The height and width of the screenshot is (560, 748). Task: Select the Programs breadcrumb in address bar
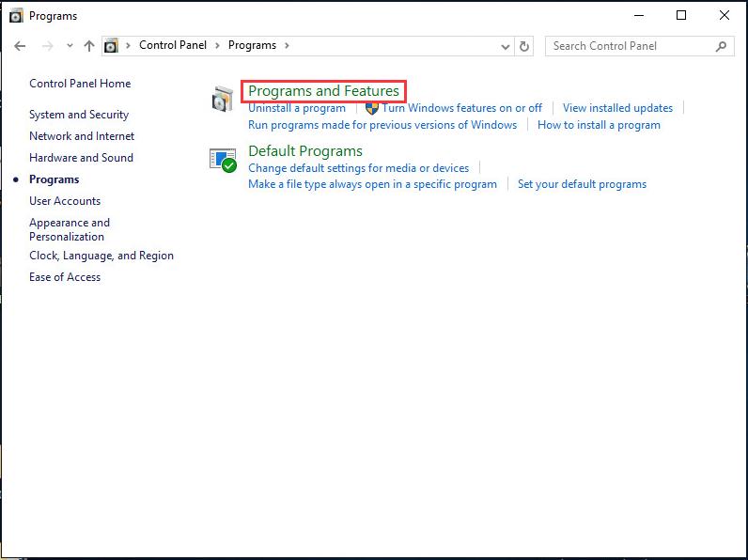252,45
